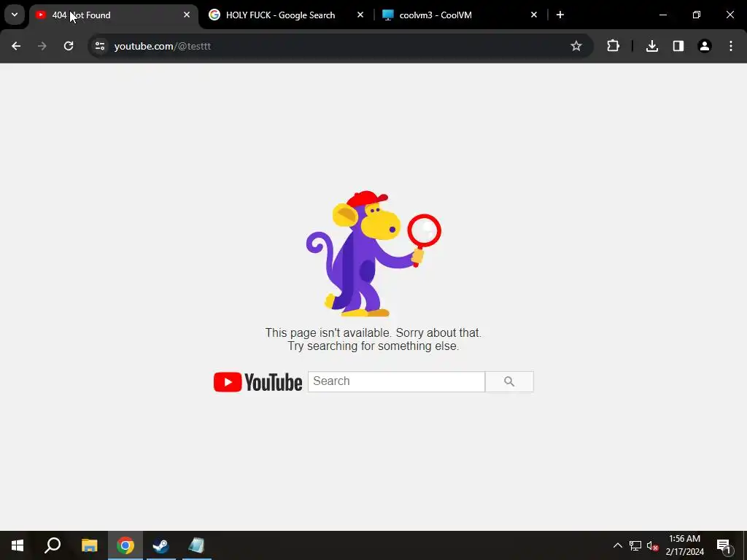The width and height of the screenshot is (747, 560).
Task: Click the greyed forward arrow
Action: (x=42, y=46)
